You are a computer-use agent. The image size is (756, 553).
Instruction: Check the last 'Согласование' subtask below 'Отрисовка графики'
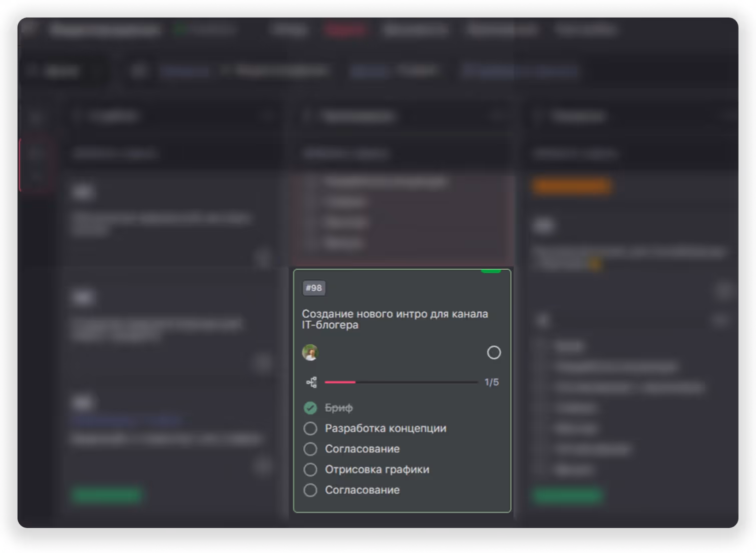pyautogui.click(x=310, y=490)
